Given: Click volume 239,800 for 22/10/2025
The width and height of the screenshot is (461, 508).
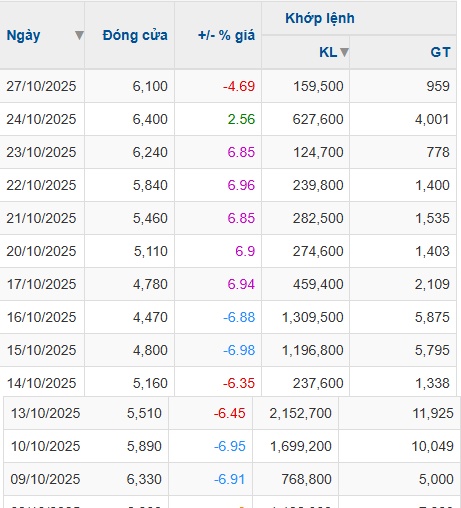Looking at the screenshot, I should [x=318, y=185].
